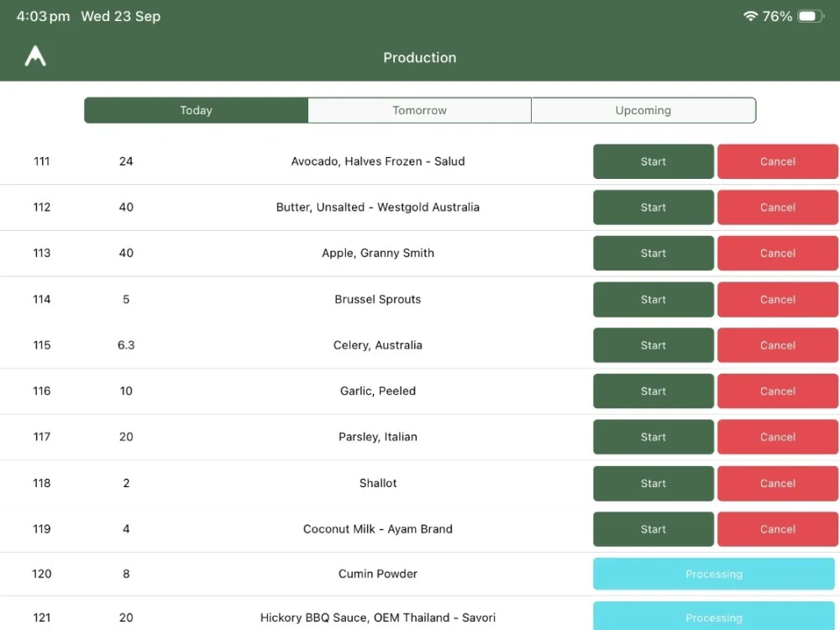The width and height of the screenshot is (840, 630).
Task: Tap order number 113
Action: point(42,253)
